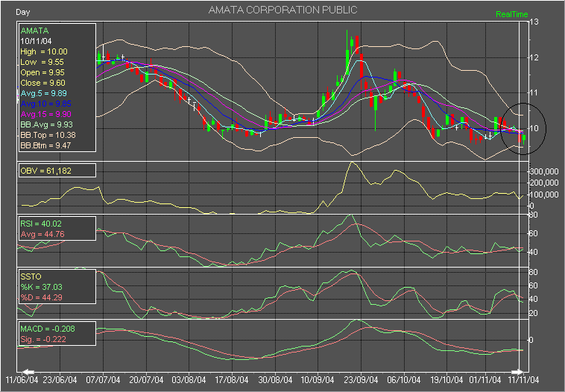Click the AMATA CORPORATION PUBLIC chart title
This screenshot has width=565, height=392.
(x=282, y=10)
